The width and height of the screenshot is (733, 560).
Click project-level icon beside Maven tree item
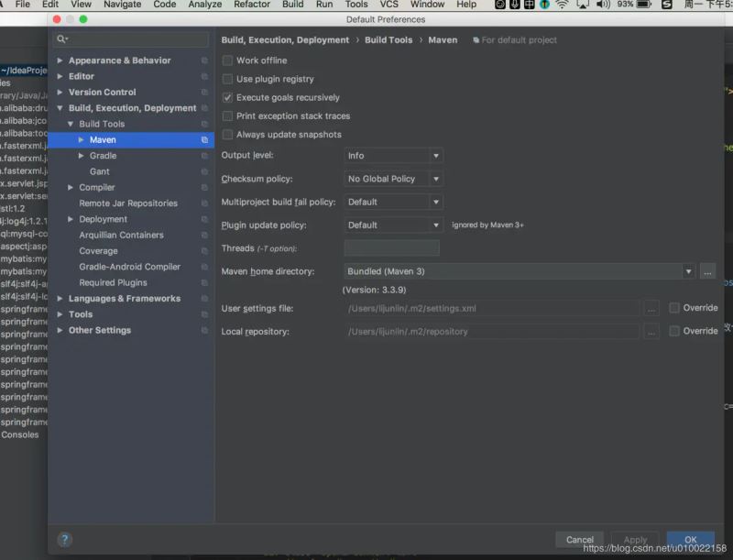[204, 140]
